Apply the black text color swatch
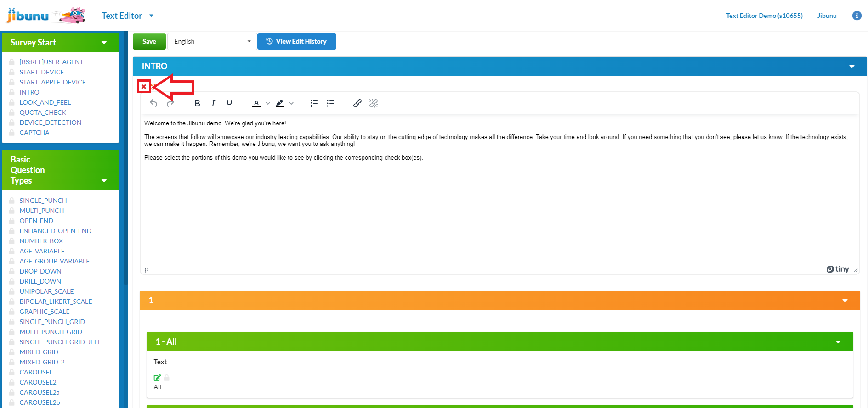Screen dimensions: 868x408 tap(256, 103)
